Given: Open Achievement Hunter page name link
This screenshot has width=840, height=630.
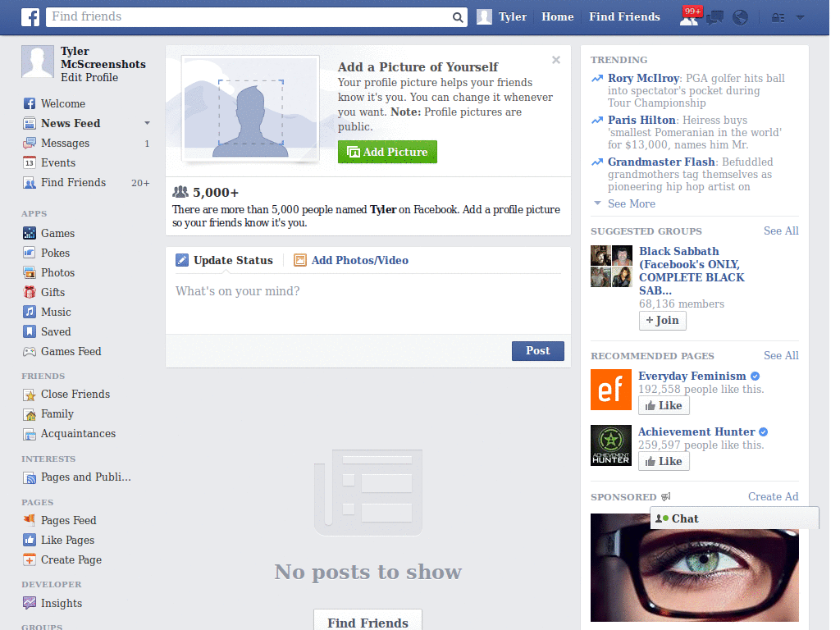Looking at the screenshot, I should coord(696,431).
